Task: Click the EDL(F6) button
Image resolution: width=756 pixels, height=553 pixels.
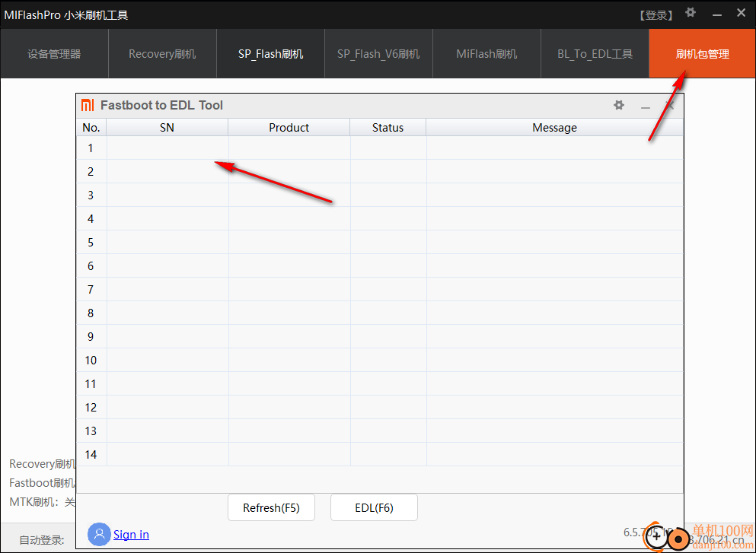Action: tap(374, 507)
